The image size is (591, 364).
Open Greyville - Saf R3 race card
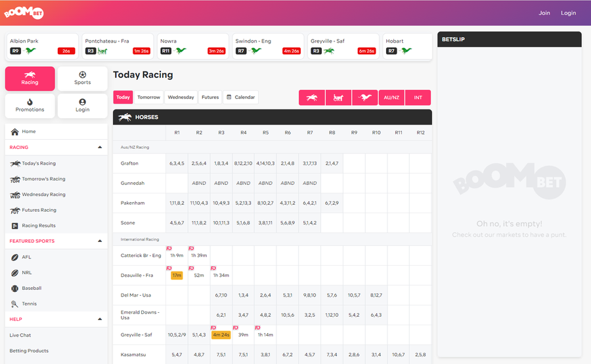click(x=343, y=47)
